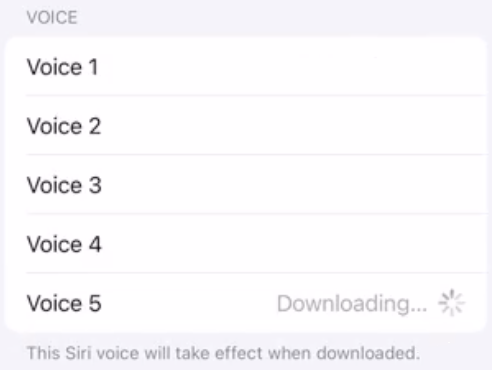Screen dimensions: 492x370
Task: Tap the VOICE section header
Action: [x=52, y=17]
